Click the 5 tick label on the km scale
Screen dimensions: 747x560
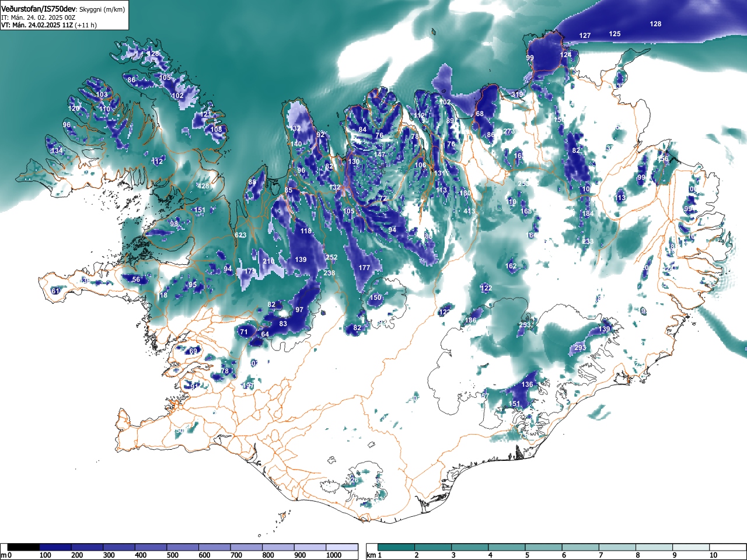[527, 555]
